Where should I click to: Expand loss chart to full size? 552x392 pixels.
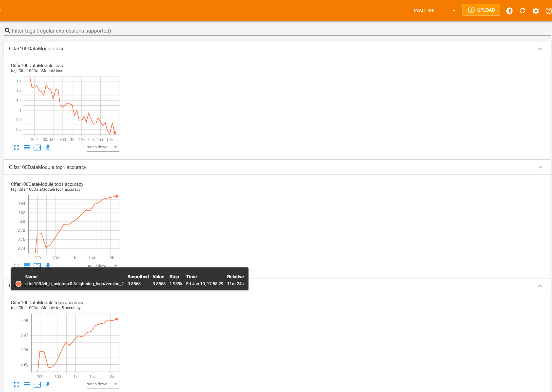coord(16,148)
